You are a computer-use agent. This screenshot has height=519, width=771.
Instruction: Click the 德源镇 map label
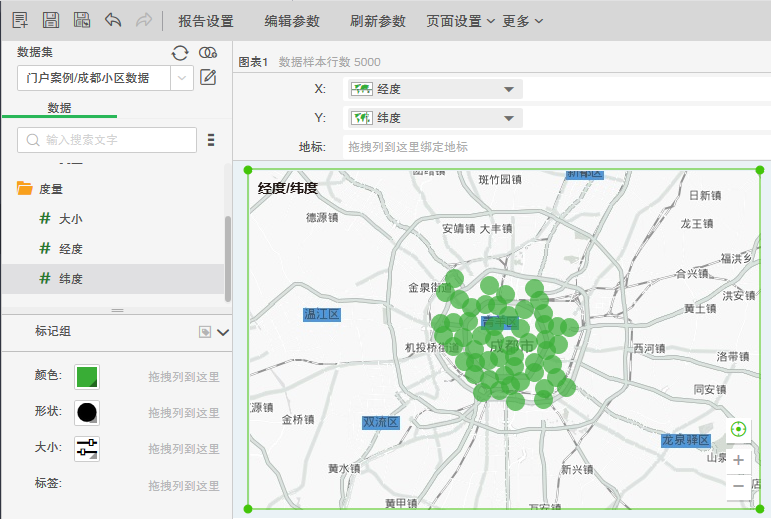coord(322,217)
